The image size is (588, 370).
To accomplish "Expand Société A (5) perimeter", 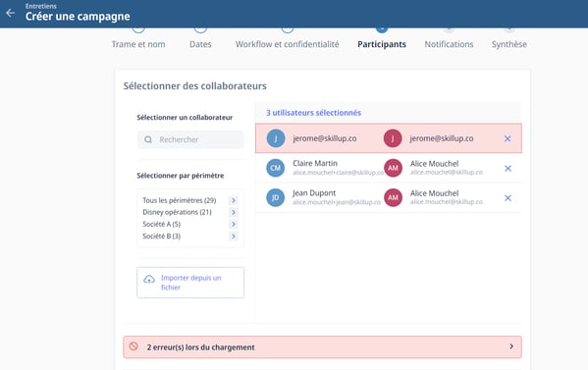I will coord(234,224).
